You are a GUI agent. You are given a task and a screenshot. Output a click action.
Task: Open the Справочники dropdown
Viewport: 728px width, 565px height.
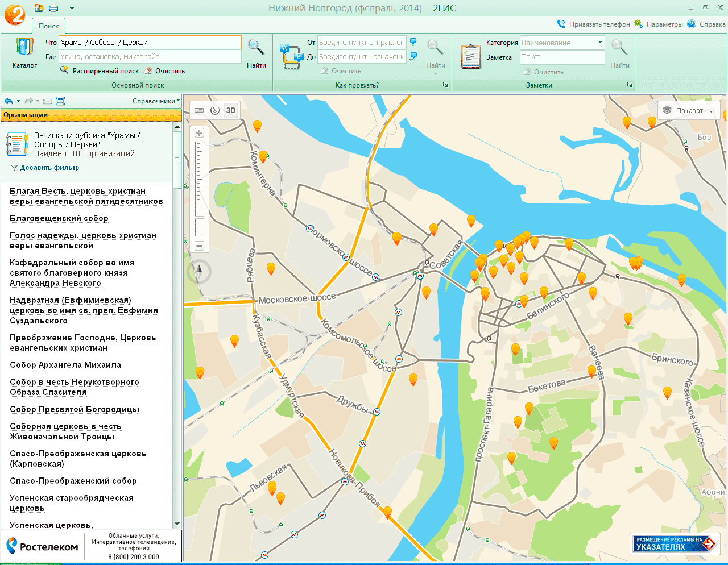pos(156,101)
